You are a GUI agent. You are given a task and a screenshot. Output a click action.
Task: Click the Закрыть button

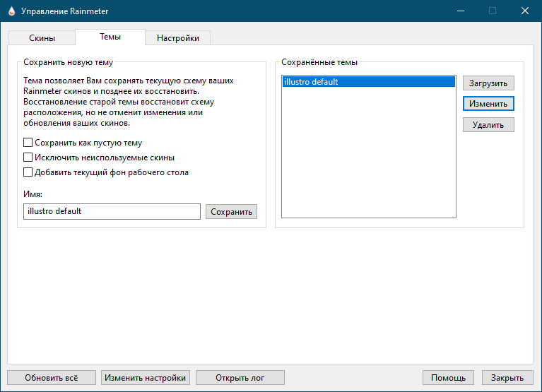tap(507, 377)
